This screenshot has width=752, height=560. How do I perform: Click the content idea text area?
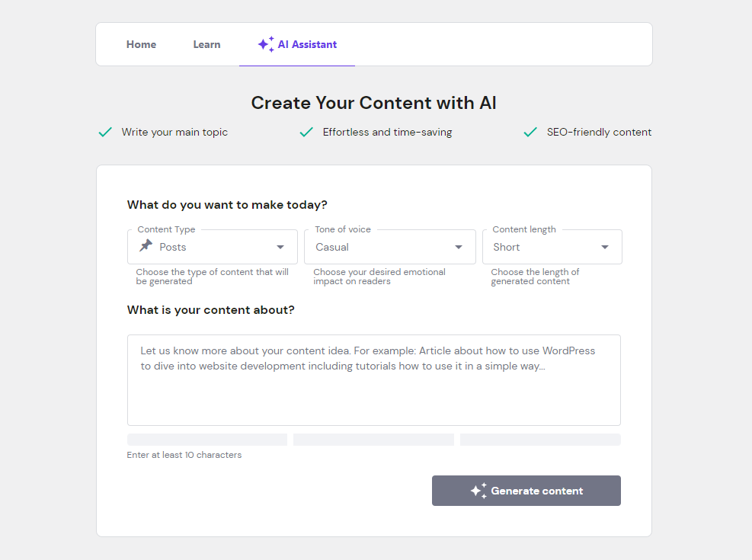tap(373, 379)
